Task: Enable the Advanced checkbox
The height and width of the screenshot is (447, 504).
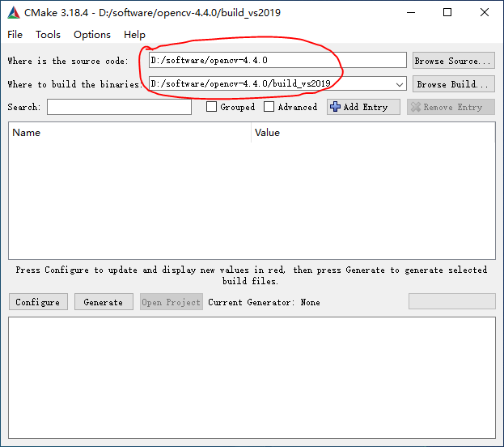Action: (x=269, y=107)
